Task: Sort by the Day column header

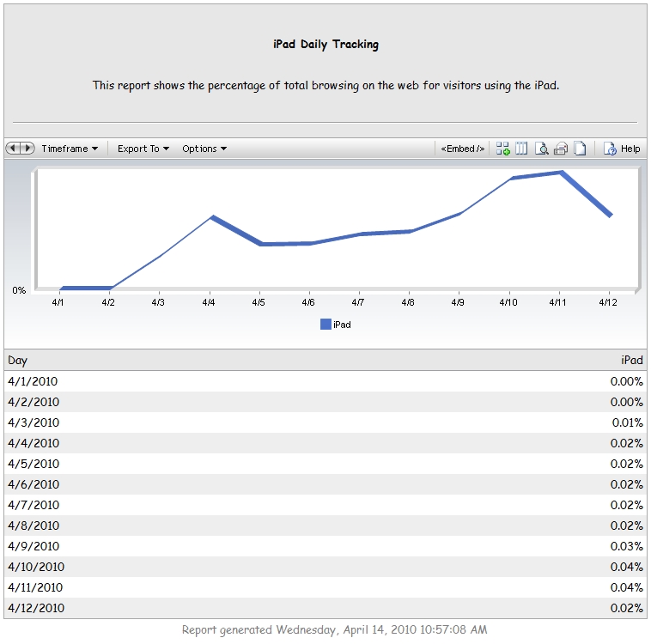Action: (x=17, y=360)
